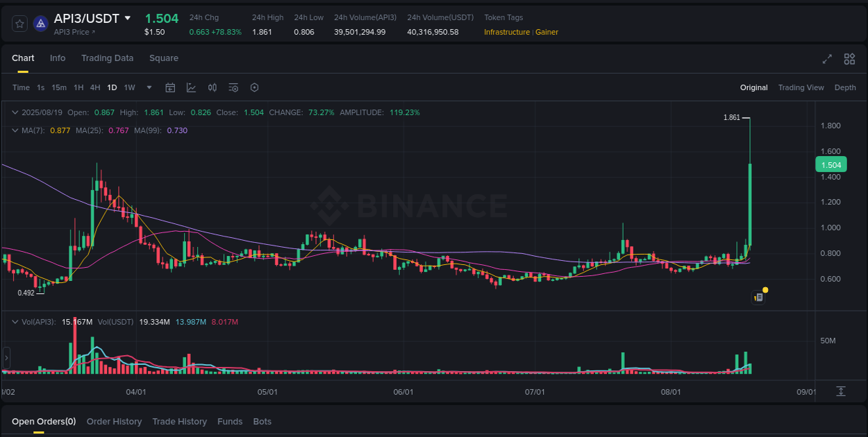The height and width of the screenshot is (437, 868).
Task: Enter fullscreen chart mode
Action: 827,59
